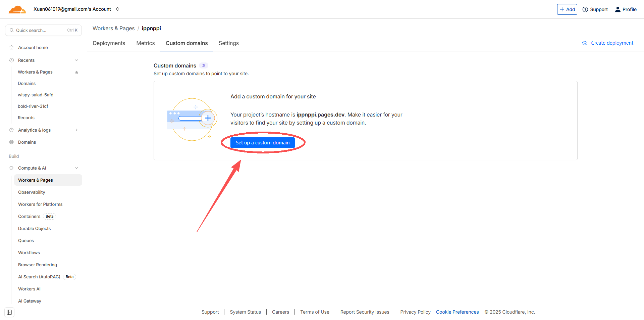Open Domains under Recents

(x=27, y=83)
